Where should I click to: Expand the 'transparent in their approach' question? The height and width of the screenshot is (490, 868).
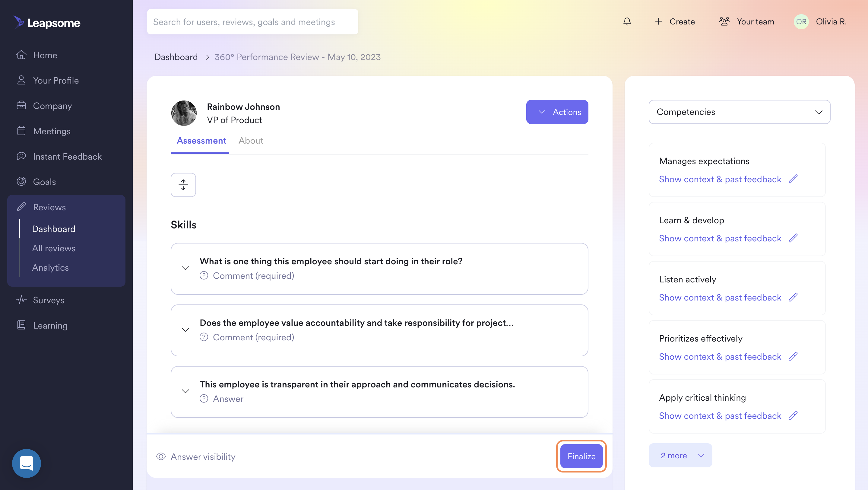(185, 391)
